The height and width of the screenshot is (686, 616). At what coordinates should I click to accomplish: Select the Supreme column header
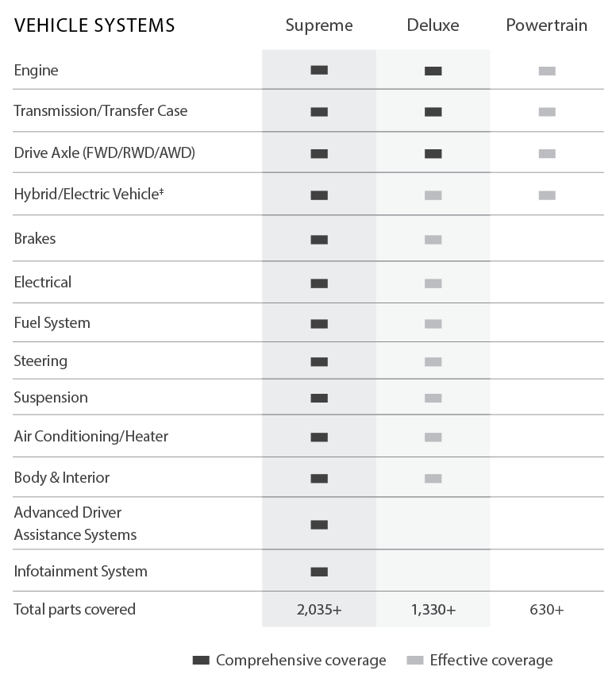pos(319,25)
